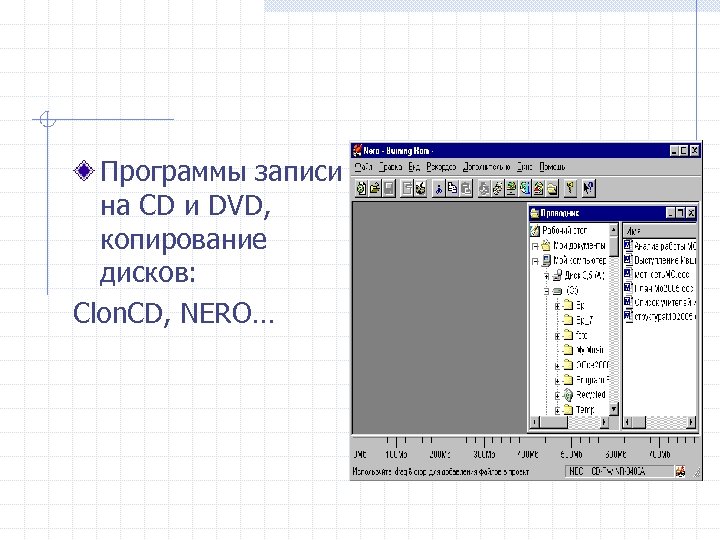720x540 pixels.
Task: Click Nero flame icon in title bar
Action: pos(357,150)
